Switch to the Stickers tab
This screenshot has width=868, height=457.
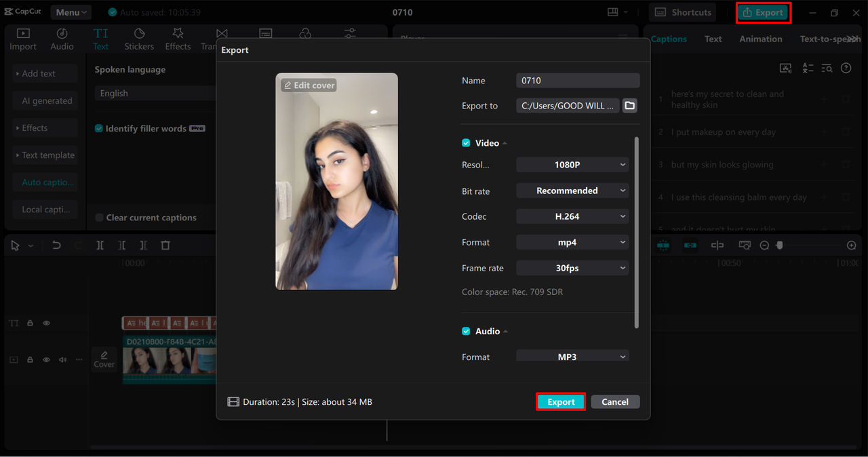(x=139, y=39)
